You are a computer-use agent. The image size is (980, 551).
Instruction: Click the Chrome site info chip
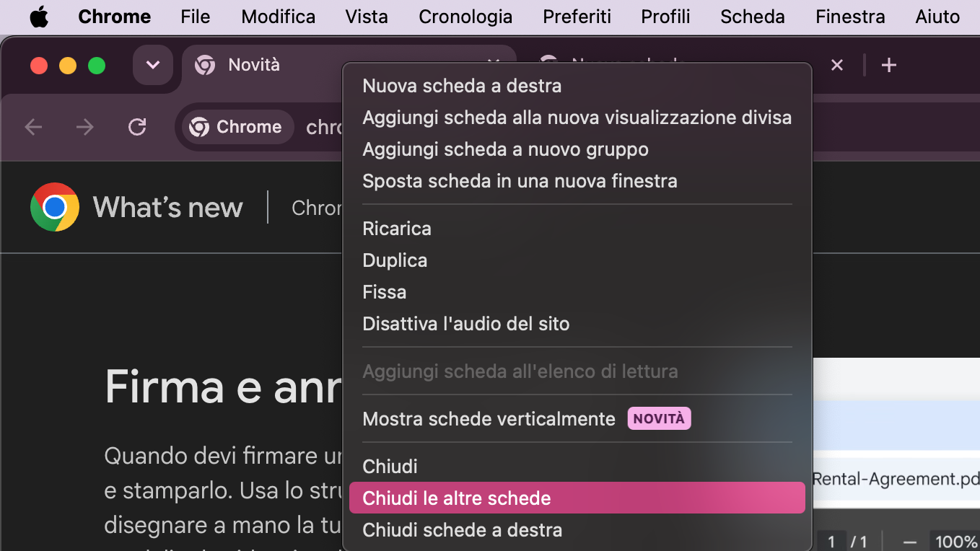237,128
